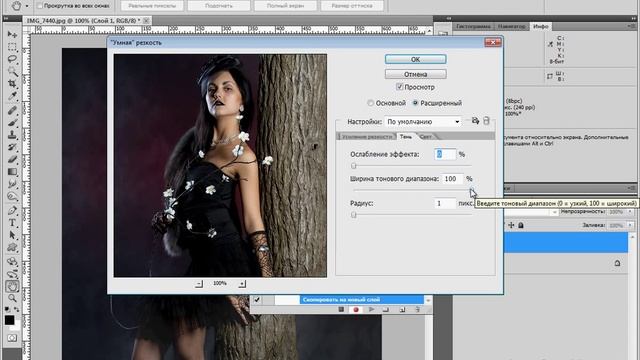Select the Lasso tool
Image resolution: width=640 pixels, height=360 pixels.
coord(12,59)
